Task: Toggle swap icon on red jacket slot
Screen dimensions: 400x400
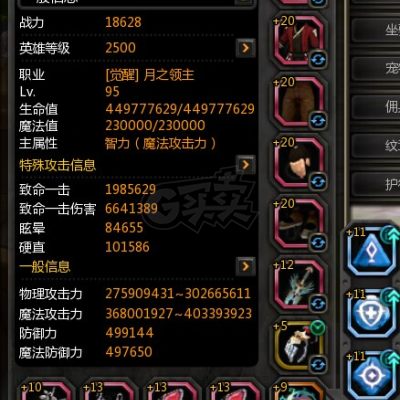Action: [318, 60]
